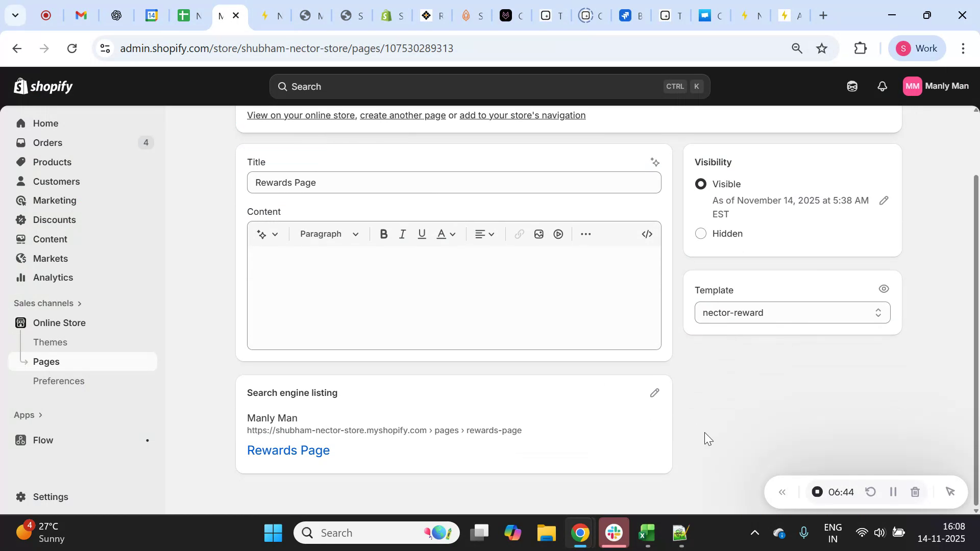Screen dimensions: 980x551
Task: Open the text alignment dropdown
Action: point(484,234)
